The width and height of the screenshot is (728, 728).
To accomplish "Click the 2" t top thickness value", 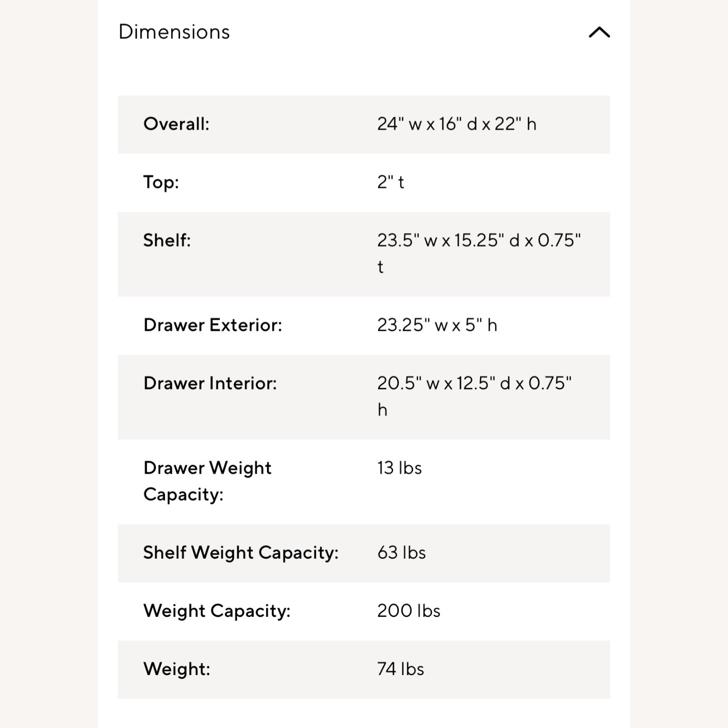I will pyautogui.click(x=390, y=182).
